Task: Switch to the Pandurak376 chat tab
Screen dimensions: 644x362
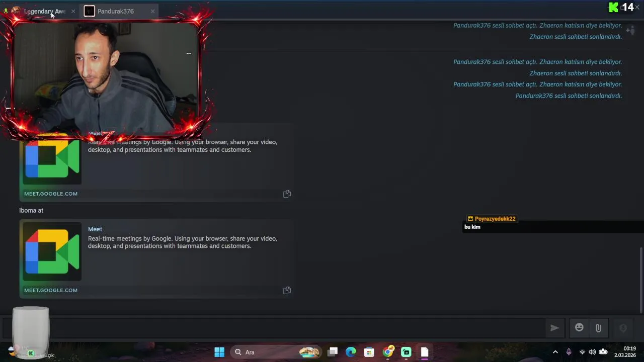Action: pyautogui.click(x=116, y=11)
